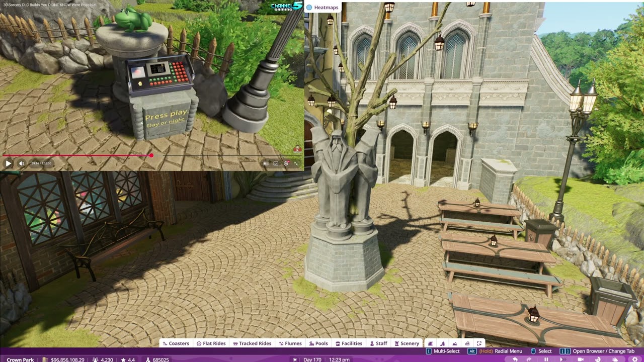The width and height of the screenshot is (644, 362).
Task: Click the sun daylight icon in status bar
Action: coord(295,359)
